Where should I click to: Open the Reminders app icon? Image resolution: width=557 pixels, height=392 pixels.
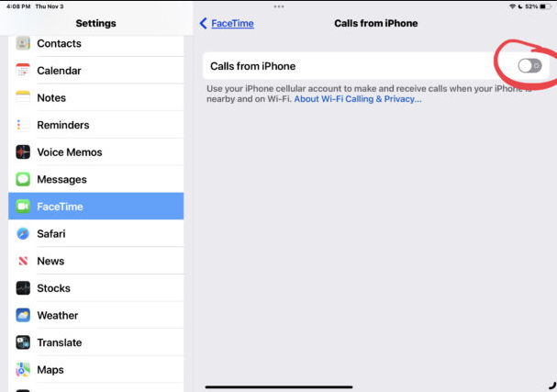(23, 125)
